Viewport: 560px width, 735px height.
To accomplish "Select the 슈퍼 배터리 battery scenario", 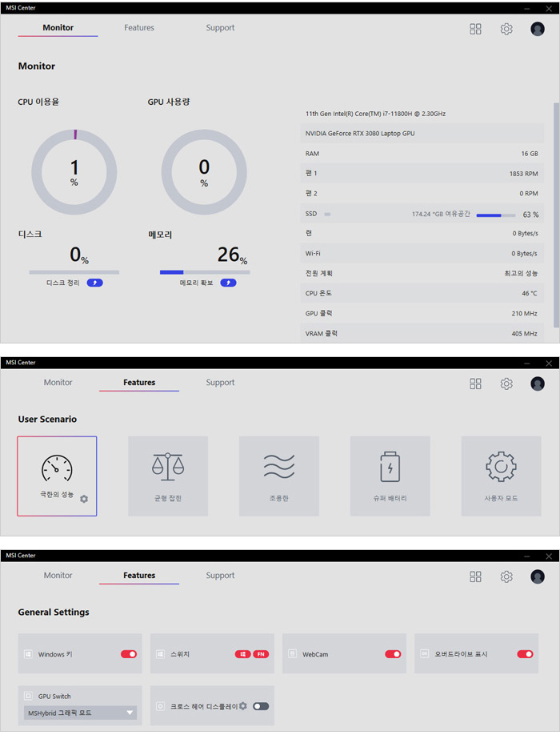I will pyautogui.click(x=390, y=476).
